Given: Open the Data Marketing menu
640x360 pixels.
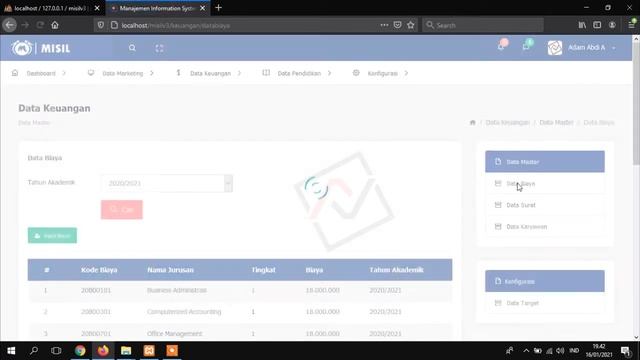Looking at the screenshot, I should pyautogui.click(x=122, y=73).
